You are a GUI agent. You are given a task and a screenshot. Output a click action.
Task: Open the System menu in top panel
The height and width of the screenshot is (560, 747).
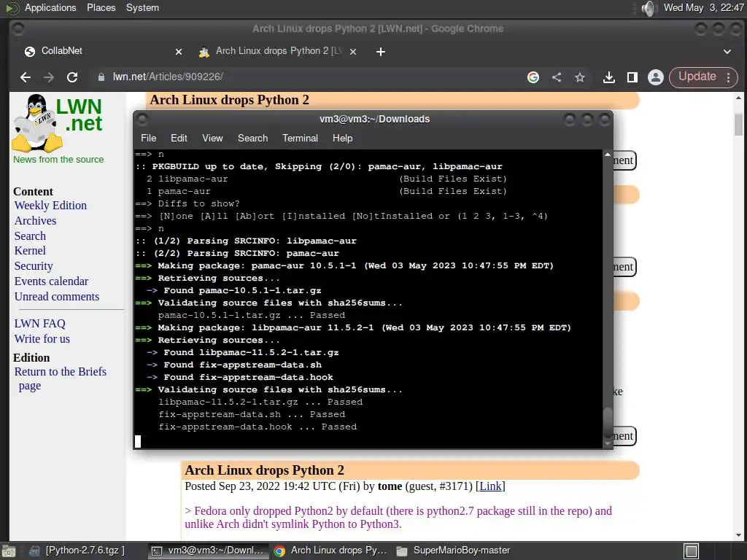tap(142, 7)
